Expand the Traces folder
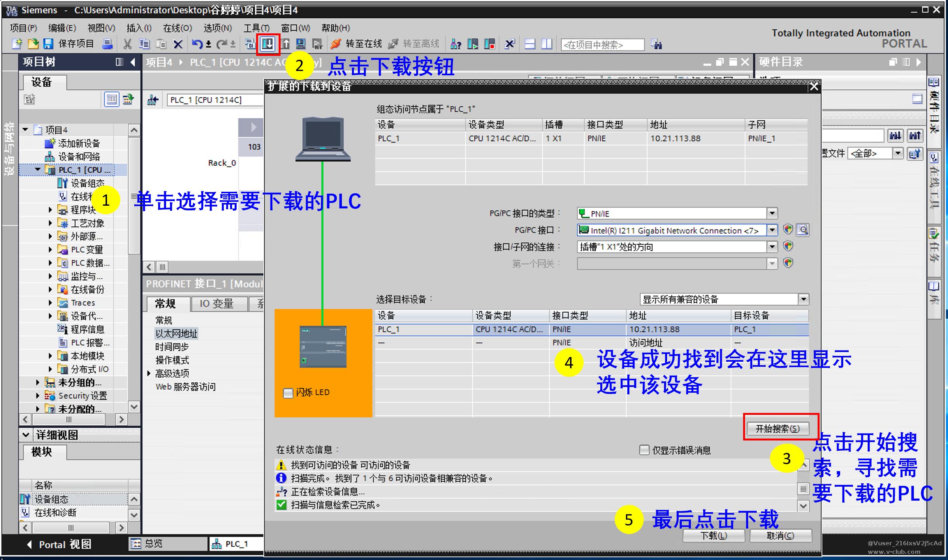This screenshot has width=948, height=560. pyautogui.click(x=50, y=303)
